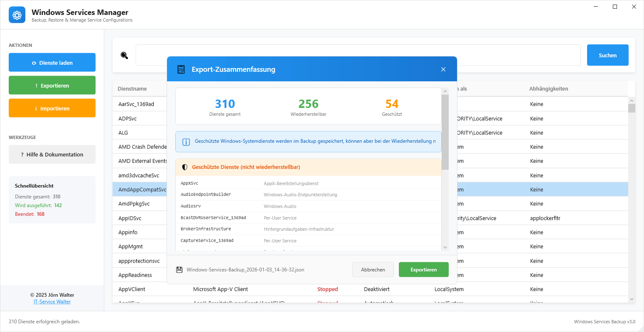
Task: Sort by Abhängigkeiten column header
Action: (548, 89)
